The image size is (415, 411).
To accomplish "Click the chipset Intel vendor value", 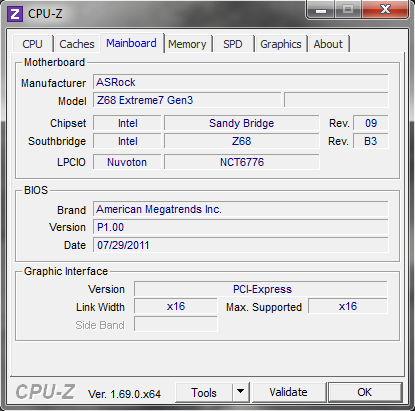I will (127, 123).
